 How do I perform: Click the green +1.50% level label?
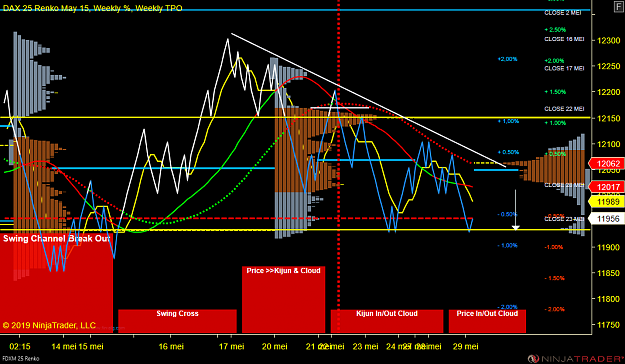(x=555, y=92)
